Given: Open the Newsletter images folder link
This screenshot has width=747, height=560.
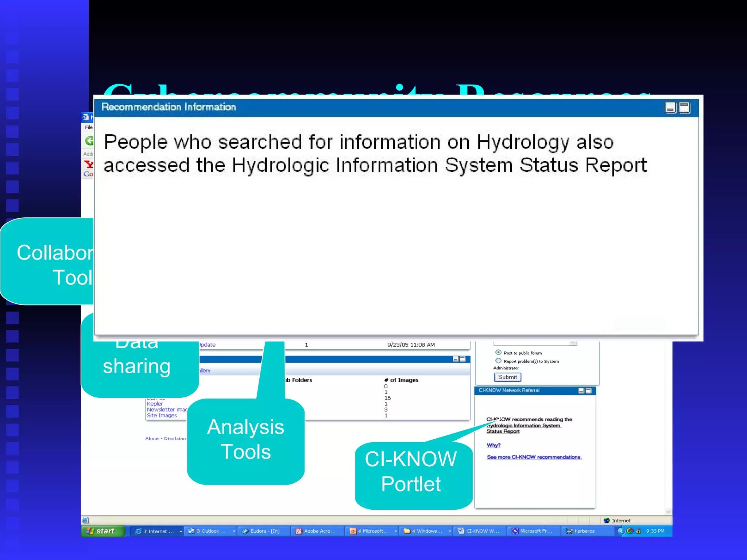Looking at the screenshot, I should tap(167, 410).
